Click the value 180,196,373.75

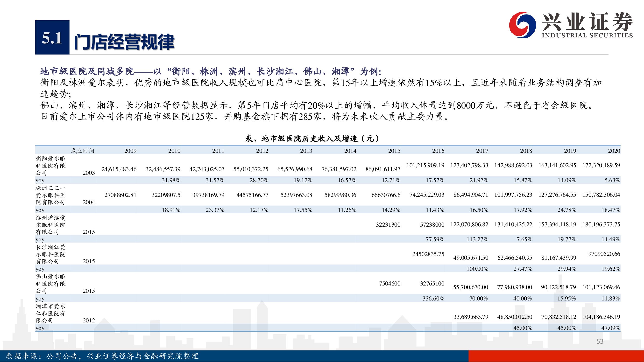pyautogui.click(x=601, y=224)
